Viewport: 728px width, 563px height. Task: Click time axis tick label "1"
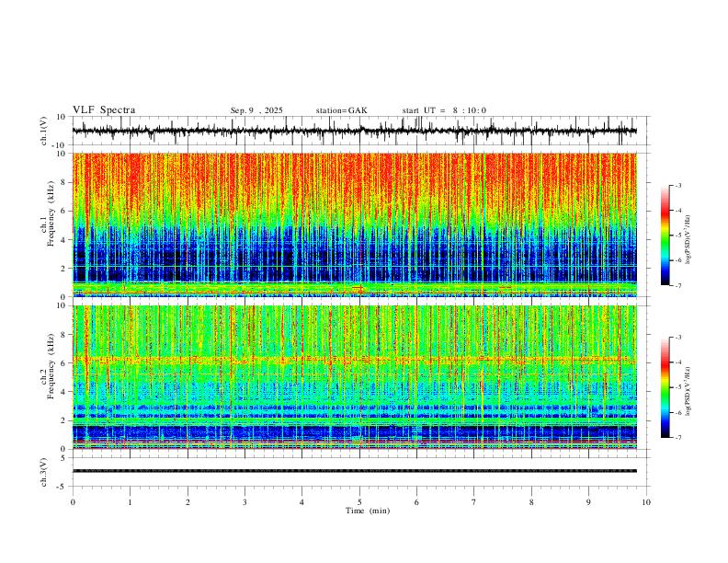[x=130, y=502]
